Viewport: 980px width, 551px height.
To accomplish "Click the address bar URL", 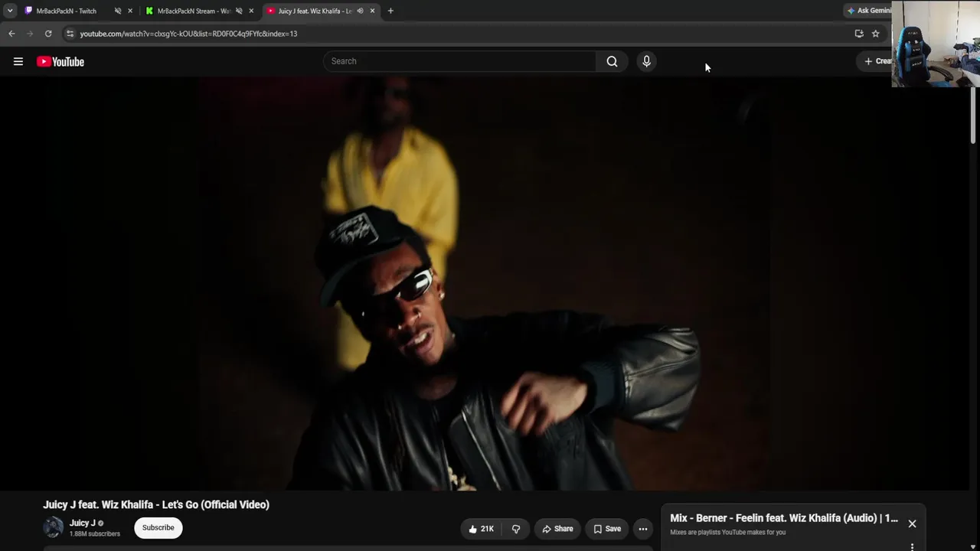I will [x=188, y=34].
